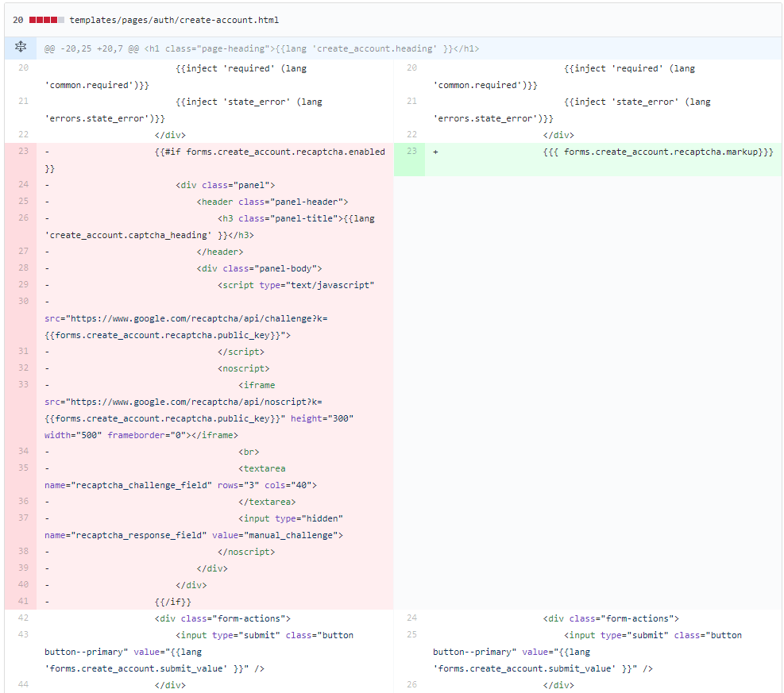The width and height of the screenshot is (784, 693).
Task: Click removed '<div class="panel-body">' line
Action: point(260,269)
